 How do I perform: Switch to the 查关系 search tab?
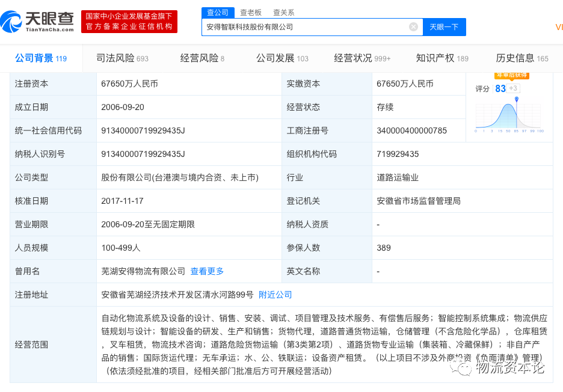click(284, 13)
